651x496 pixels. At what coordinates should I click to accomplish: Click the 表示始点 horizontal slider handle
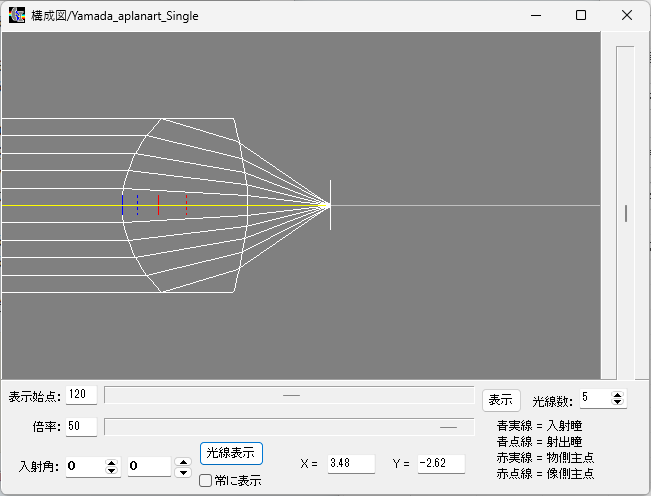click(x=291, y=395)
